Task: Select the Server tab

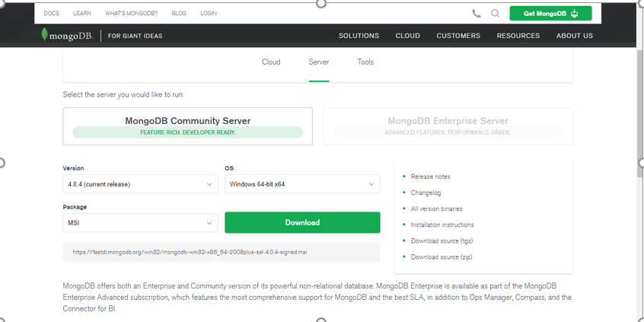Action: point(319,62)
